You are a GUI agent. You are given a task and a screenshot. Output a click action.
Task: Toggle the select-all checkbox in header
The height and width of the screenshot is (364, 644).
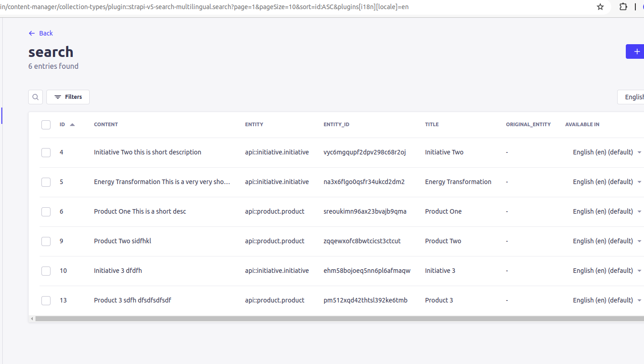click(x=46, y=125)
